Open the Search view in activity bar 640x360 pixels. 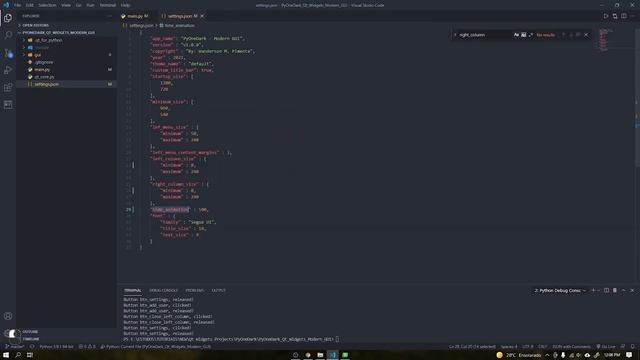coord(8,35)
